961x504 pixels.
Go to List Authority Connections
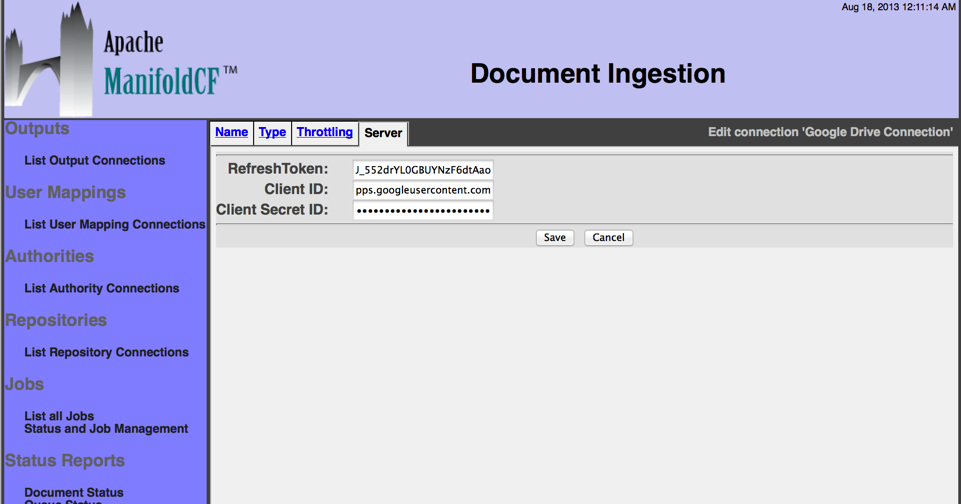pyautogui.click(x=102, y=288)
